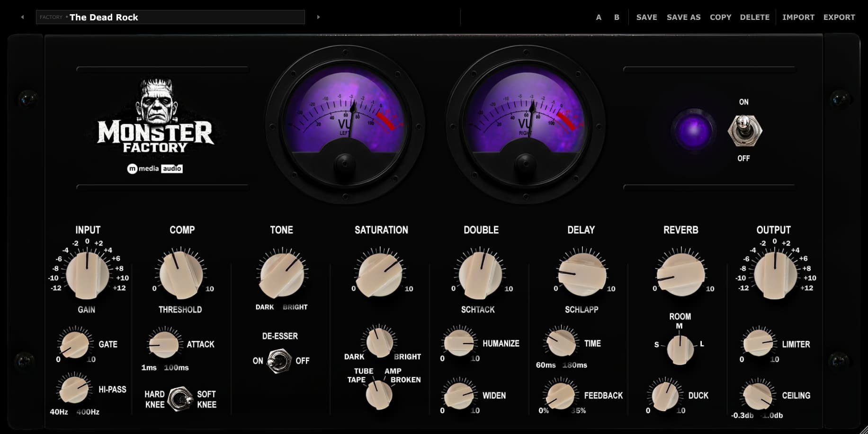Click the right VU meter

[526, 124]
